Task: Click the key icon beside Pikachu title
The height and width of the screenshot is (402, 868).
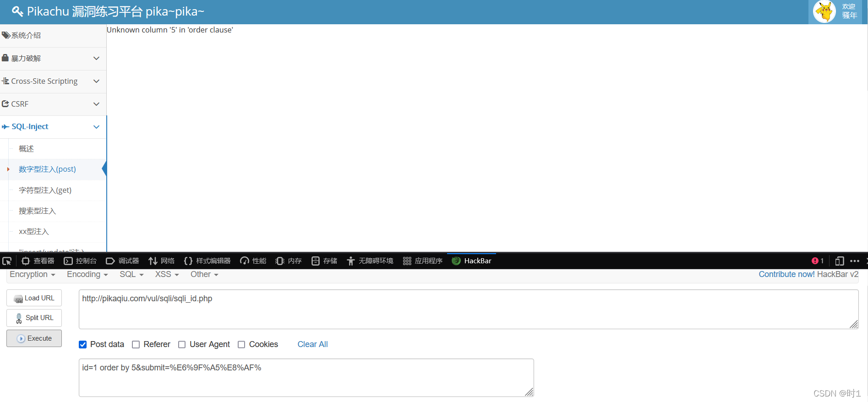Action: 17,11
